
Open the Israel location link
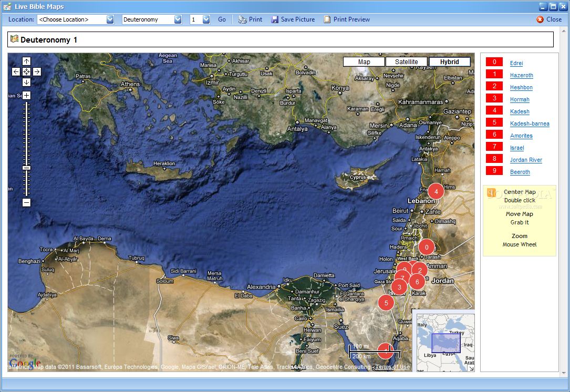tap(516, 148)
